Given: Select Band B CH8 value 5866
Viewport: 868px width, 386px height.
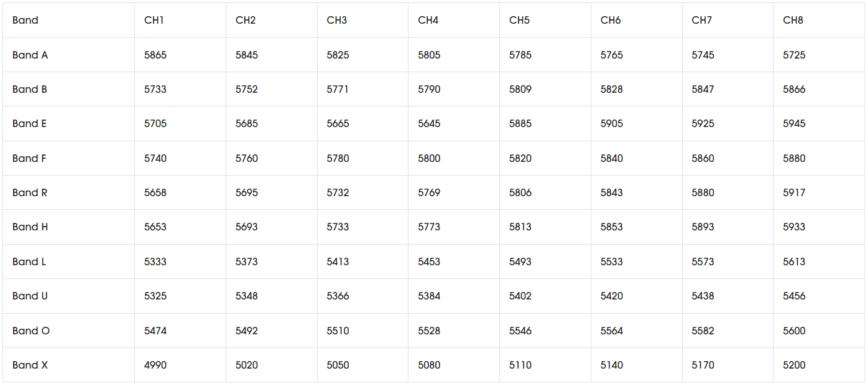Looking at the screenshot, I should (794, 89).
